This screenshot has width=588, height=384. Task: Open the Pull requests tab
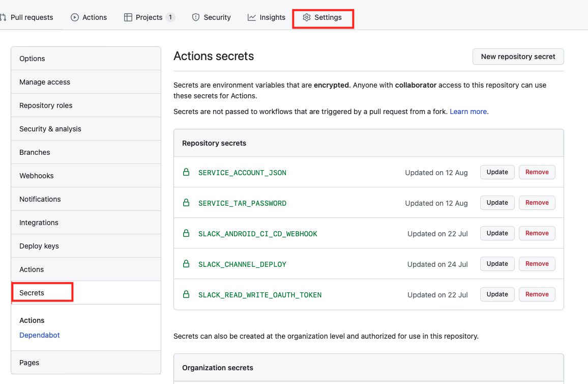tap(27, 17)
